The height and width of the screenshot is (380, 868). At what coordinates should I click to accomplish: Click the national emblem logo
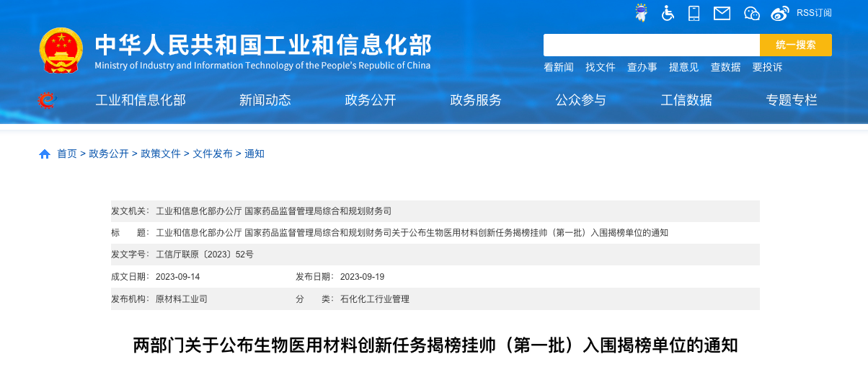point(61,50)
